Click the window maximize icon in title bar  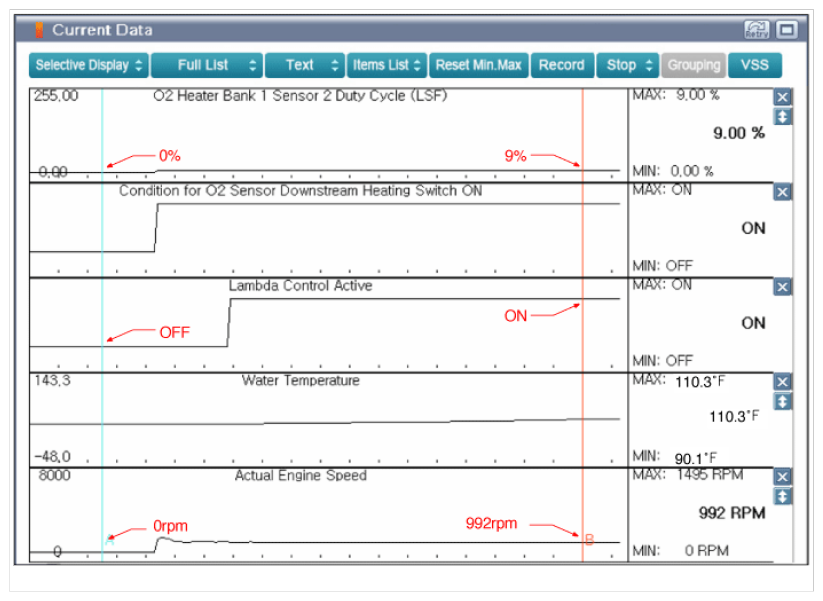pos(786,29)
